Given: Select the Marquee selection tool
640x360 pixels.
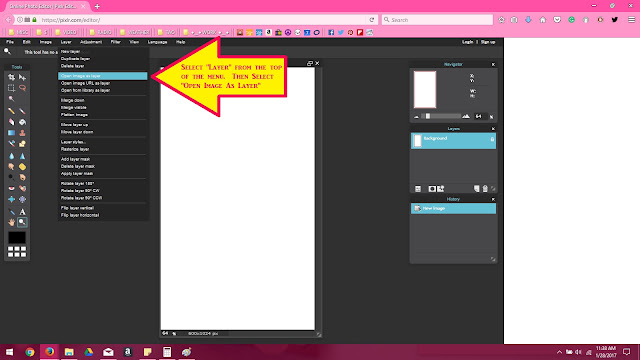Looking at the screenshot, I should pos(11,88).
